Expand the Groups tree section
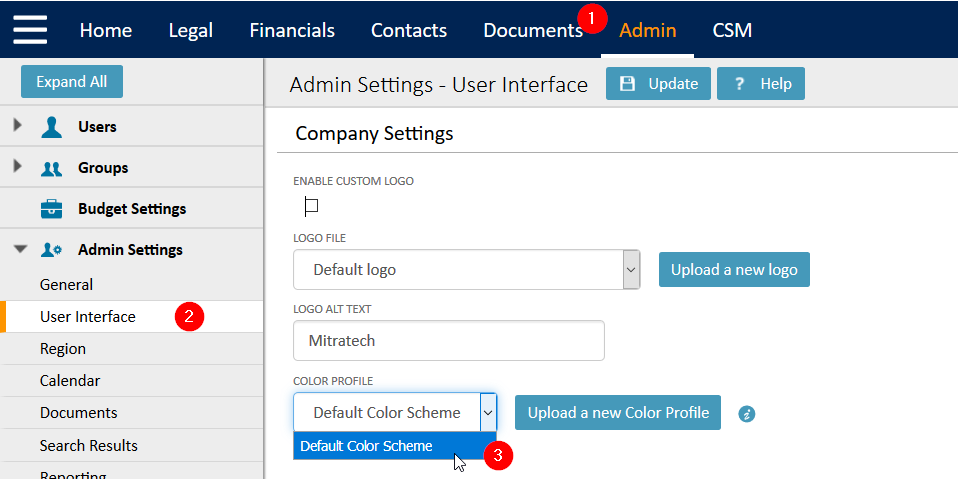Viewport: 958px width, 479px height. tap(18, 166)
